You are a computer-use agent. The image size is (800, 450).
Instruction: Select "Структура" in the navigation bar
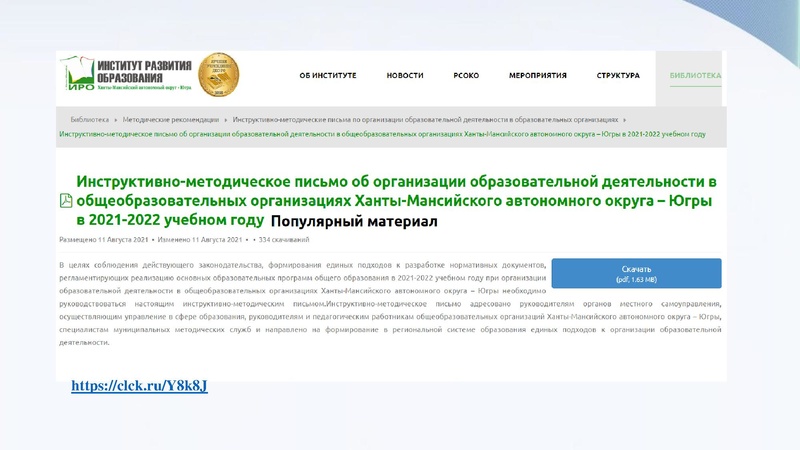(618, 76)
